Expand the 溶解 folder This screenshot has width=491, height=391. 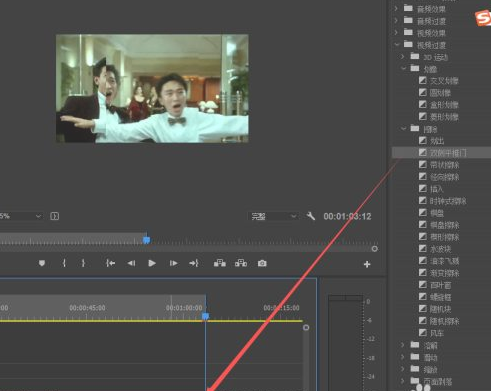[403, 345]
